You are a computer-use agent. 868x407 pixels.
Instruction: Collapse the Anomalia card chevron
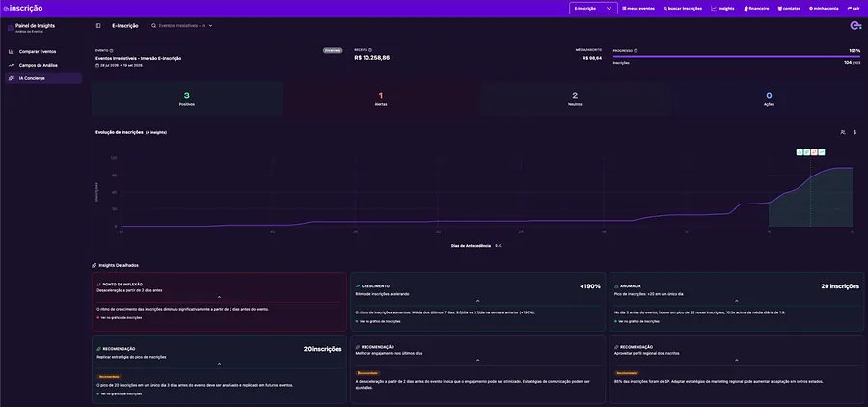click(736, 301)
